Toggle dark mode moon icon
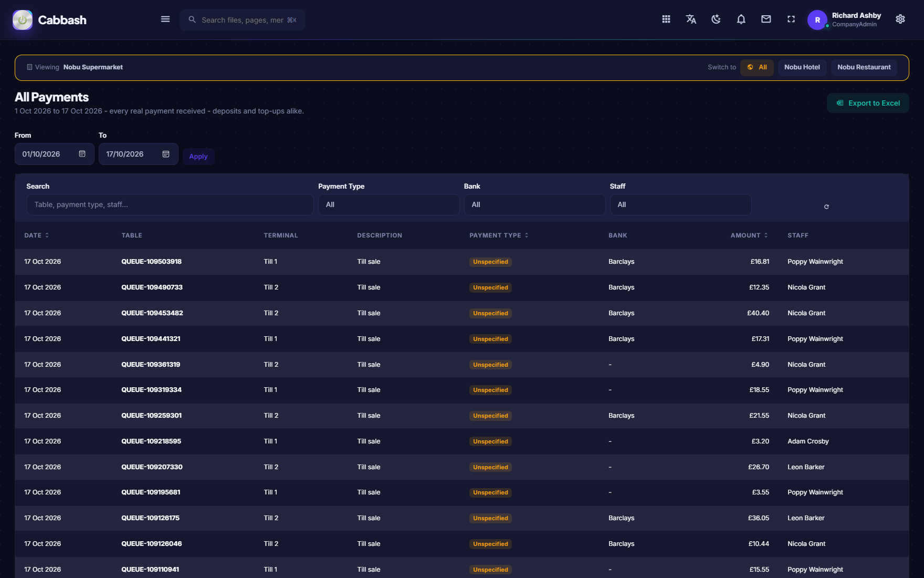The height and width of the screenshot is (578, 924). pos(716,19)
